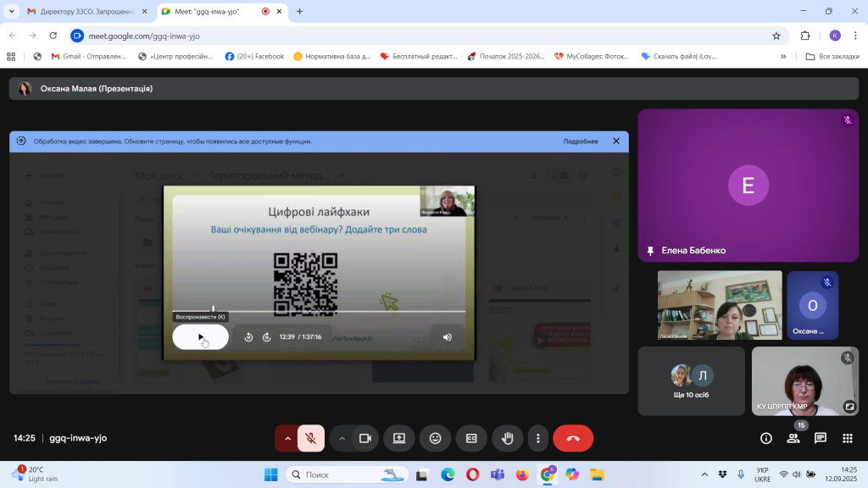
Task: Open more options three-dot menu in Meet
Action: 538,438
